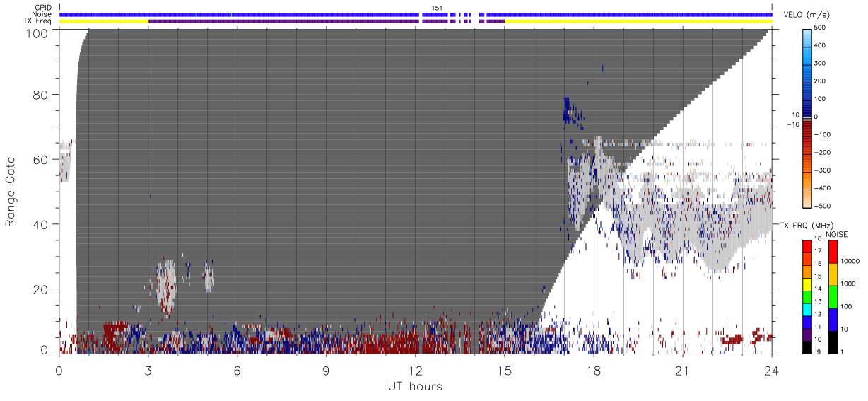Click the '24' tick on the UT hours axis
This screenshot has width=868, height=401.
[x=772, y=371]
